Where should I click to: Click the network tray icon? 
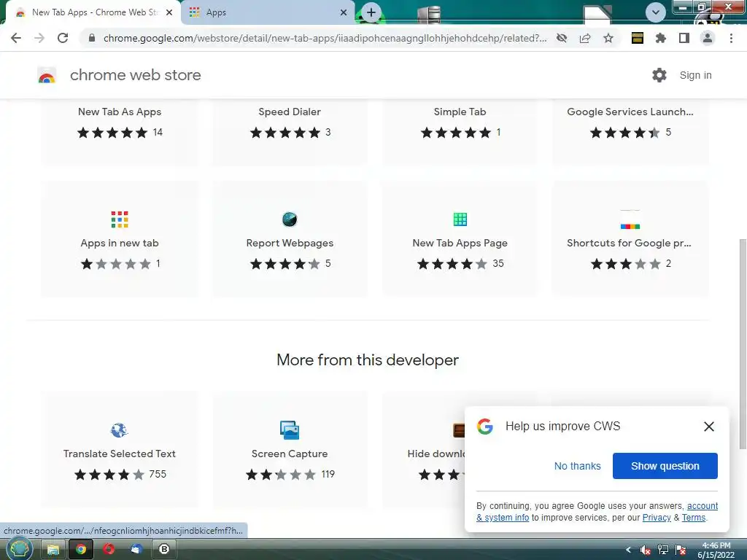662,550
